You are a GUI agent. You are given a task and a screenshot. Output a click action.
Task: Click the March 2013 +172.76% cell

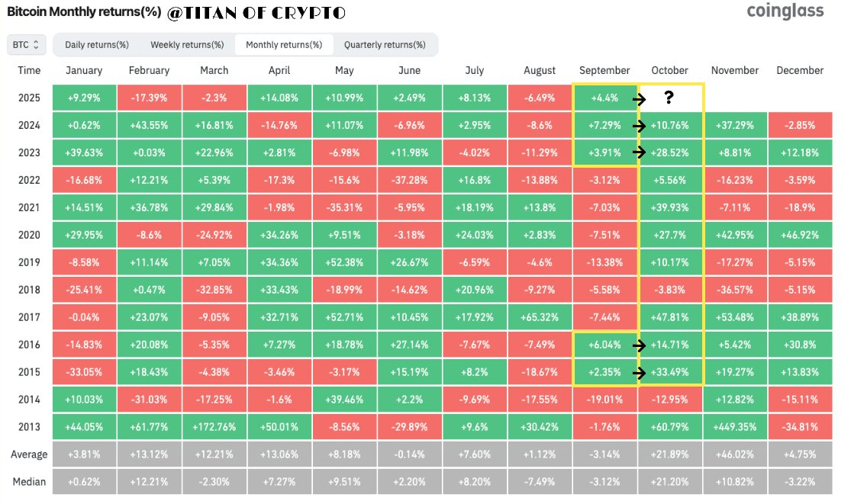click(x=214, y=427)
